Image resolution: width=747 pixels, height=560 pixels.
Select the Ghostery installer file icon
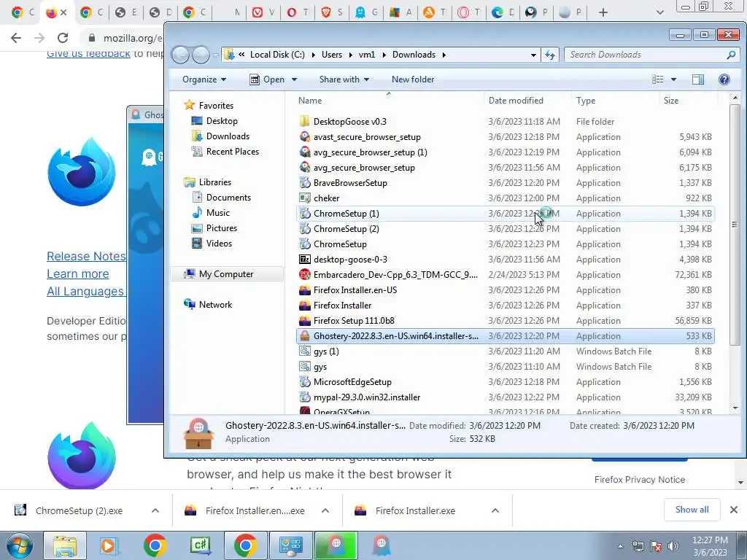point(305,336)
